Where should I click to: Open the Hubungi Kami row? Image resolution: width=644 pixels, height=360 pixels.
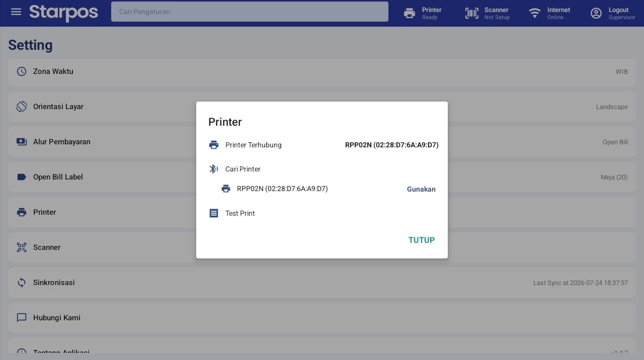[322, 318]
